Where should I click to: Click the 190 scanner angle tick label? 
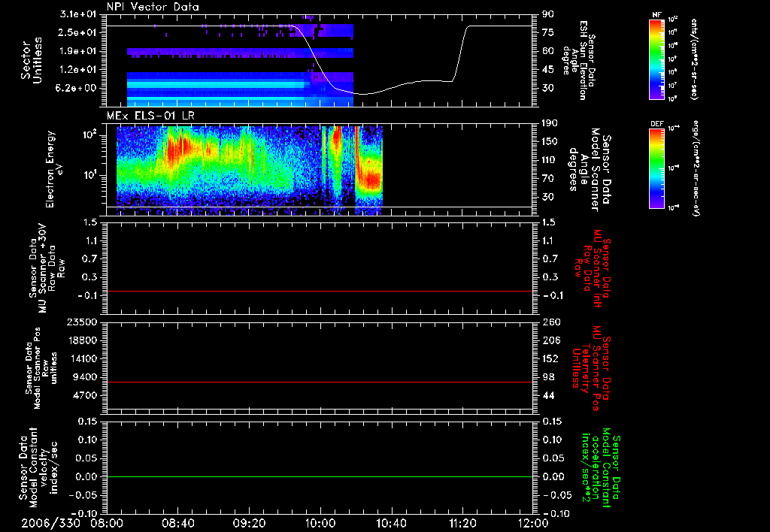coord(550,123)
